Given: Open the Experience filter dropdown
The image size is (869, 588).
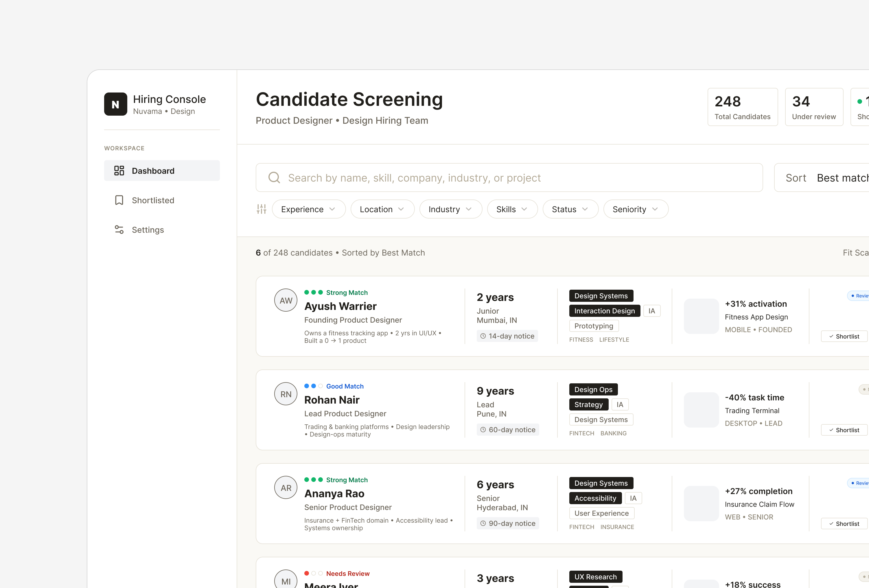Looking at the screenshot, I should (x=309, y=209).
